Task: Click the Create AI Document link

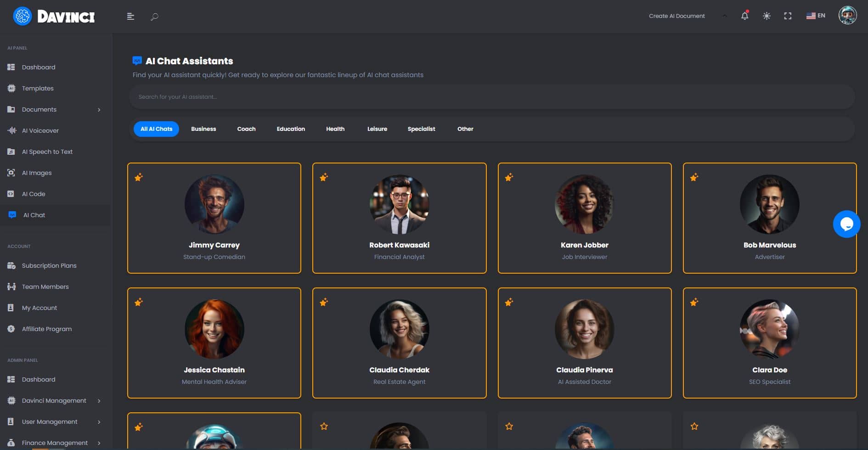Action: pos(676,16)
